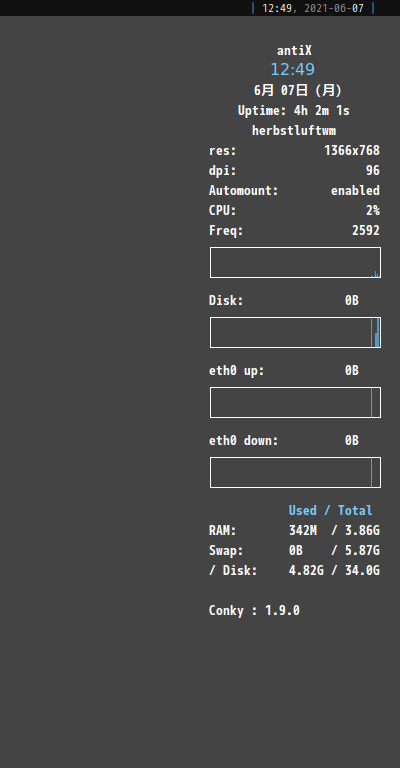
Task: Click the herbstluftwm window manager label
Action: click(294, 131)
